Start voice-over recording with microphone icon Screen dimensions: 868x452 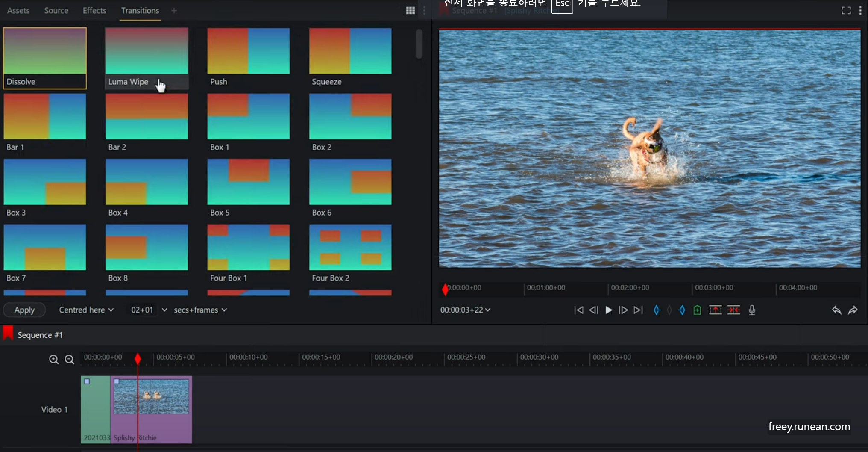tap(752, 310)
